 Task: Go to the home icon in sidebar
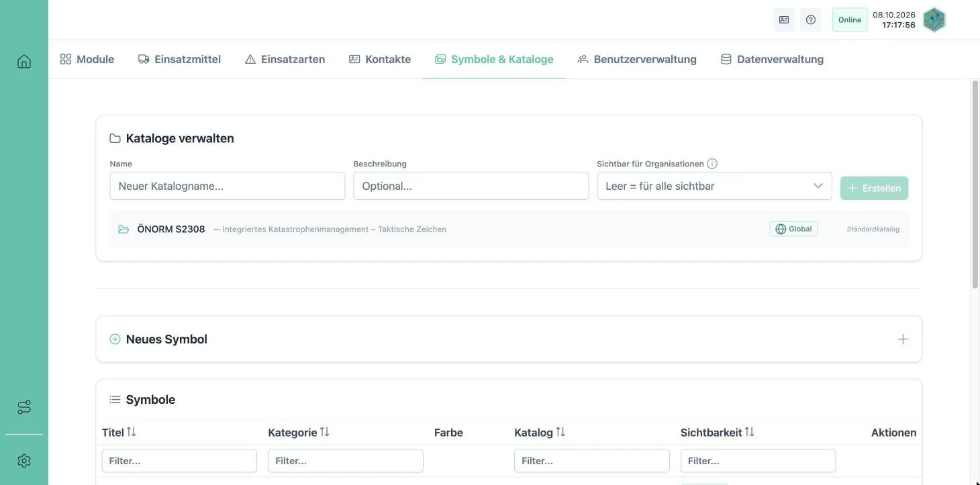[x=24, y=62]
